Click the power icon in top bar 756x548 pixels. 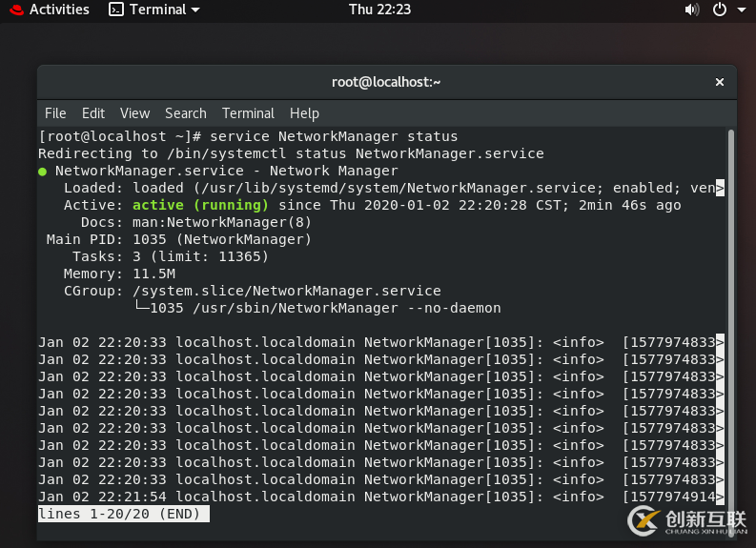click(719, 10)
